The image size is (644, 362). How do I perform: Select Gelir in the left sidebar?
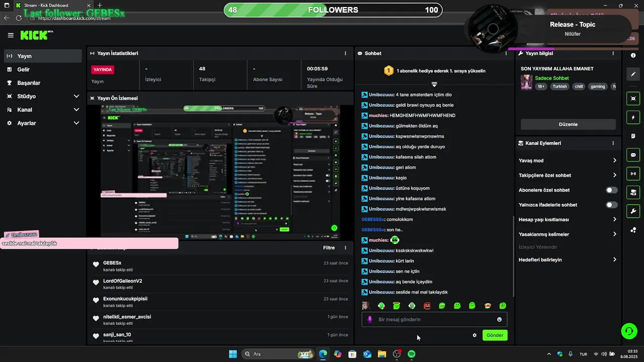click(43, 69)
